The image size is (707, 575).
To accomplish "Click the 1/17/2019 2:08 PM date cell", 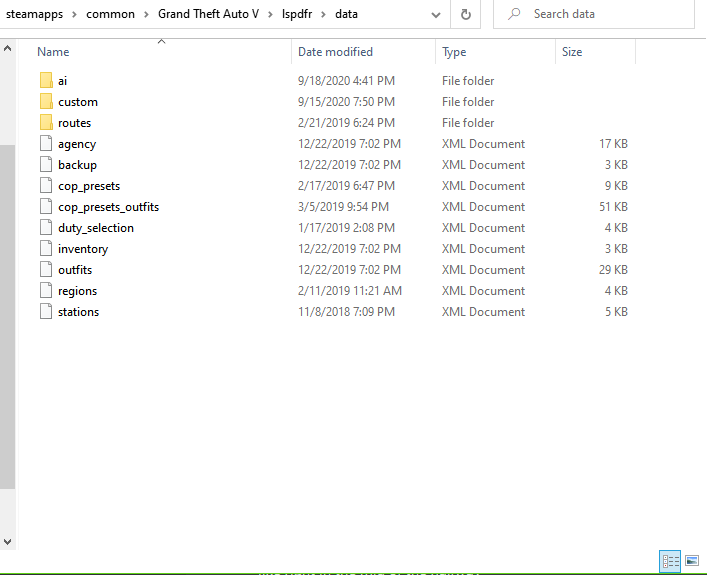I will tap(346, 228).
